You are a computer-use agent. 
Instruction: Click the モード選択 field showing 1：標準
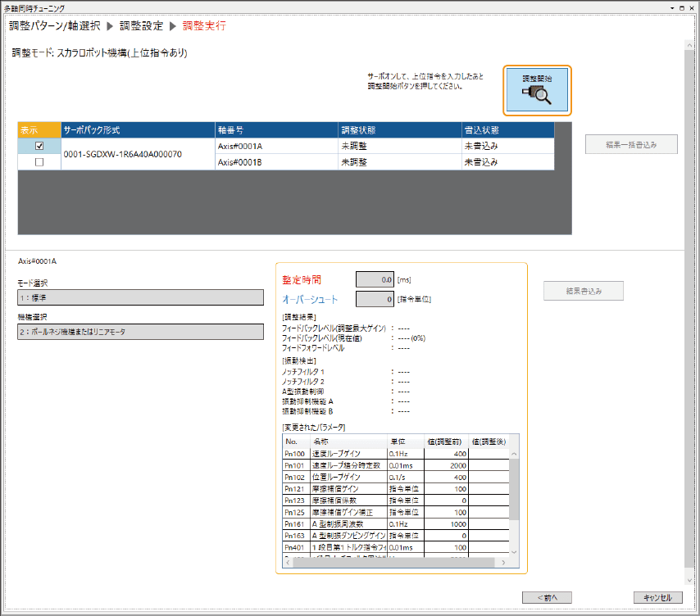(140, 297)
